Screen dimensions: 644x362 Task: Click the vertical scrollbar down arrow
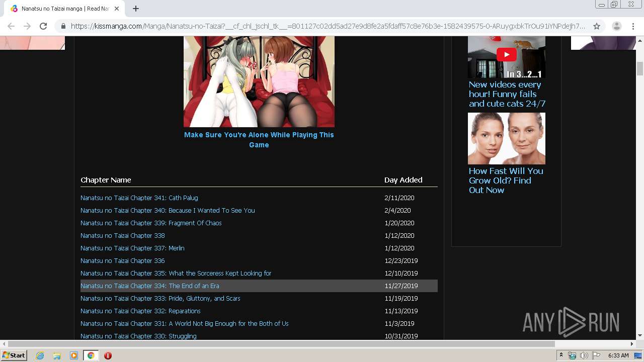pos(640,335)
